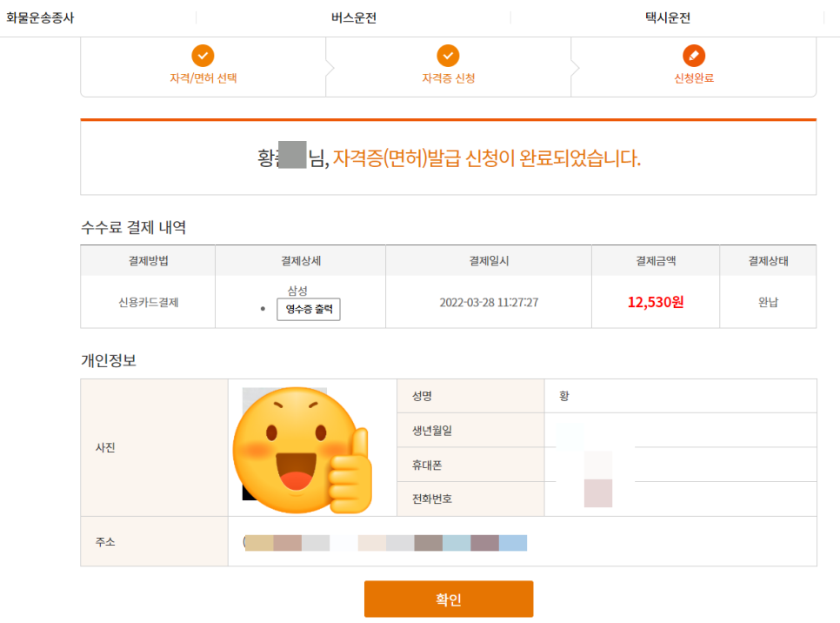The height and width of the screenshot is (623, 840).
Task: Open the 화물운송종사 tab
Action: (x=40, y=17)
